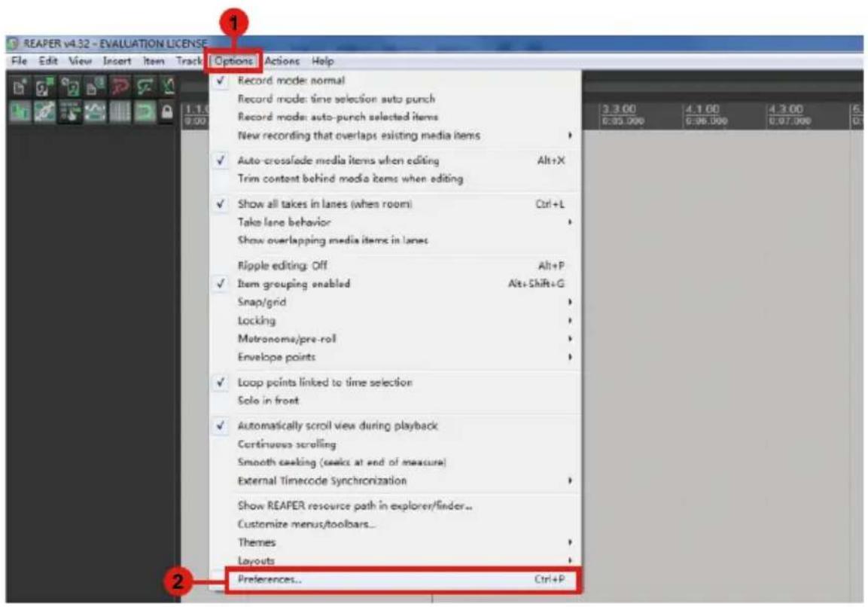This screenshot has height=607, width=868.
Task: Select Record mode: time selection auto punch
Action: pos(395,99)
